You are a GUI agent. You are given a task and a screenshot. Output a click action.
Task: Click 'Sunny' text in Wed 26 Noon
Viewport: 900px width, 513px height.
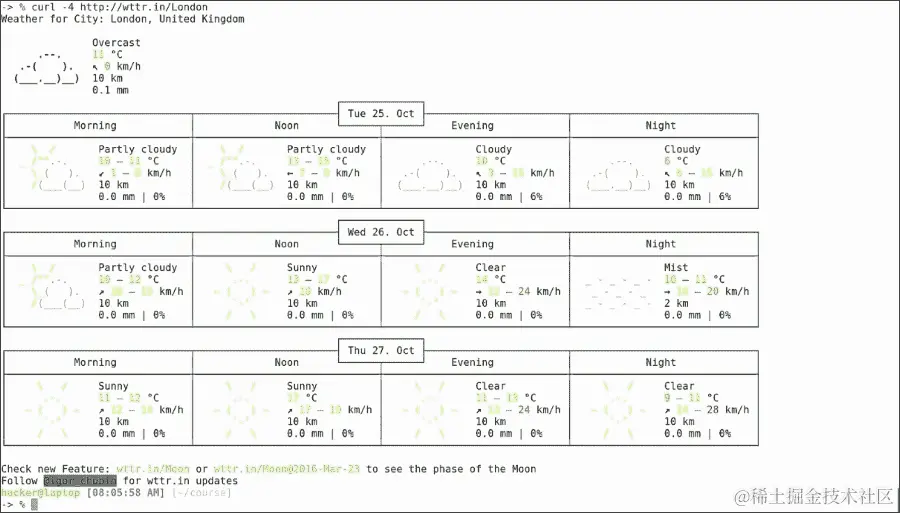tap(302, 267)
